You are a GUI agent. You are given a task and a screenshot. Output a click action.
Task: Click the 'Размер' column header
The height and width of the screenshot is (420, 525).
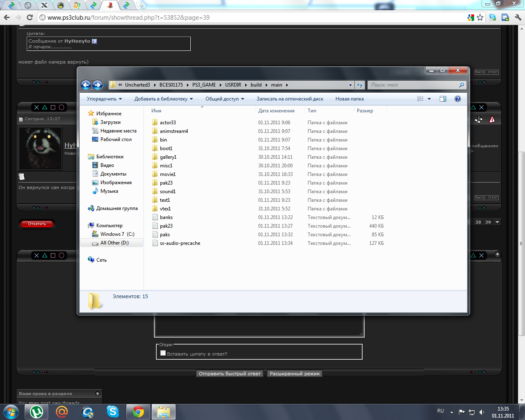(370, 111)
